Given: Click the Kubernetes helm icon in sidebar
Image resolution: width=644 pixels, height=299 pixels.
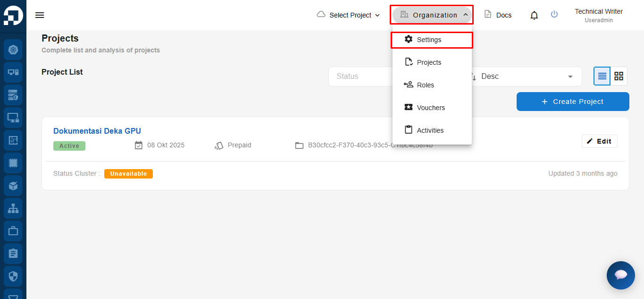Looking at the screenshot, I should tap(13, 50).
